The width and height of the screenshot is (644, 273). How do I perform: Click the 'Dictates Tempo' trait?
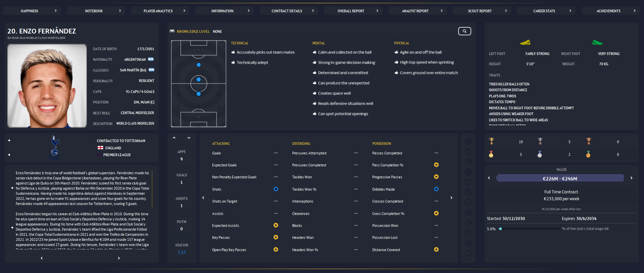(502, 102)
